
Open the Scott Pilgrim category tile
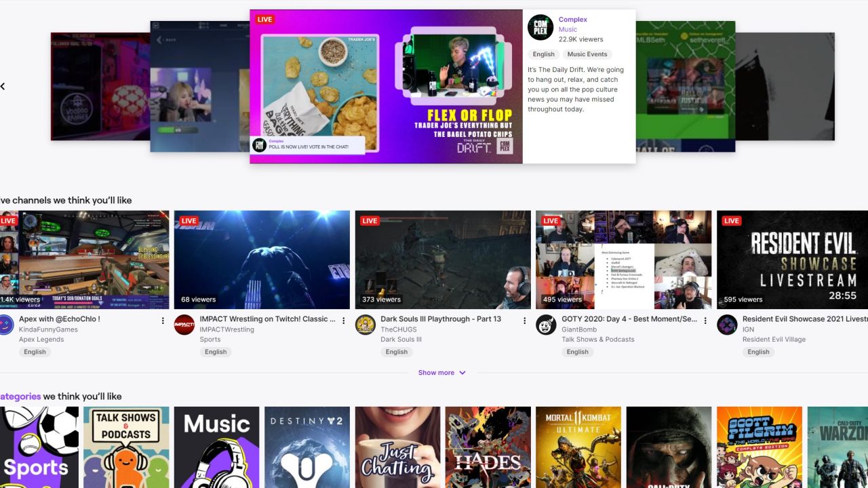coord(759,447)
